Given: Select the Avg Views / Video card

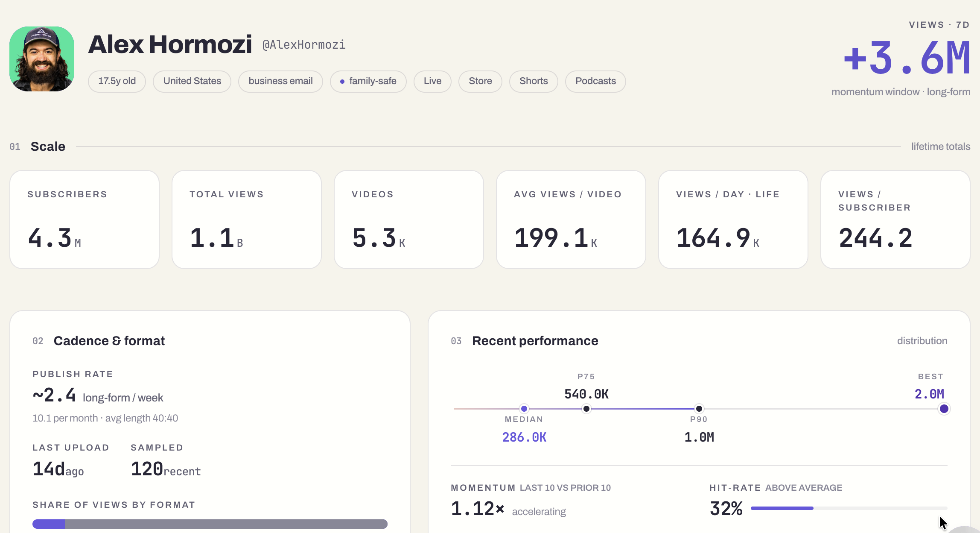Looking at the screenshot, I should (x=571, y=220).
